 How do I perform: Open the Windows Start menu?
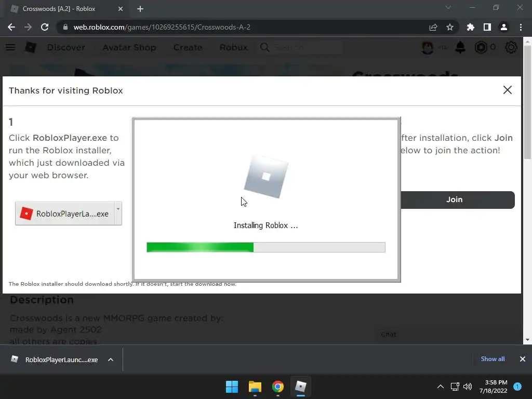232,387
